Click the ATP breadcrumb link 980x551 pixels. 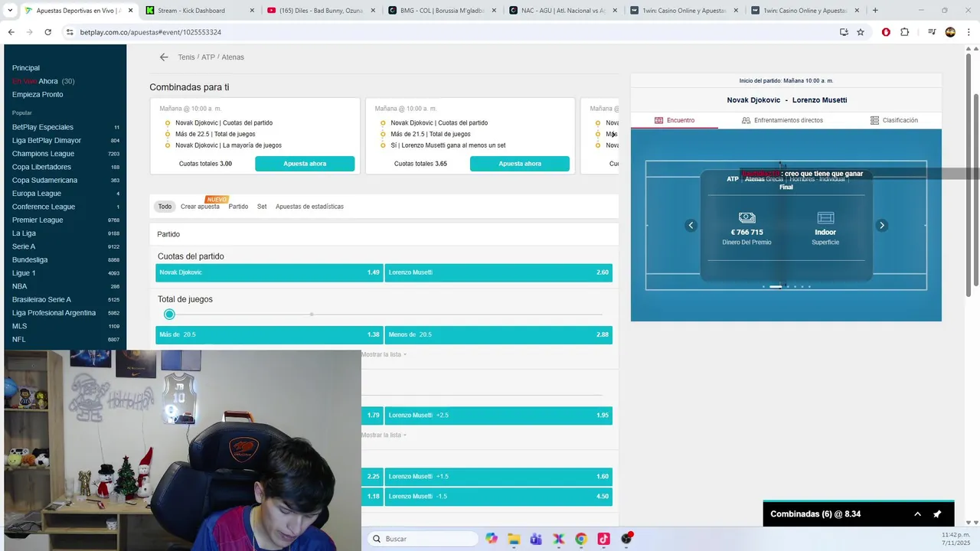[x=208, y=57]
